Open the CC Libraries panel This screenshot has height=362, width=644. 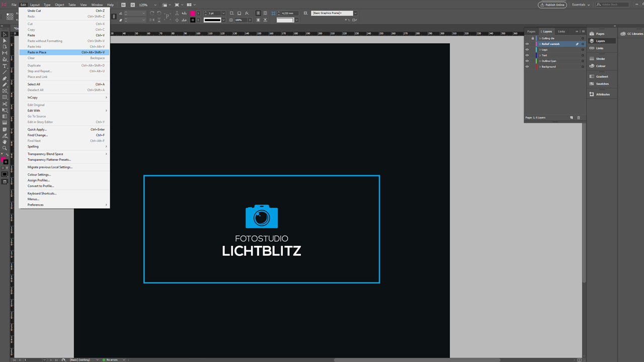[632, 34]
